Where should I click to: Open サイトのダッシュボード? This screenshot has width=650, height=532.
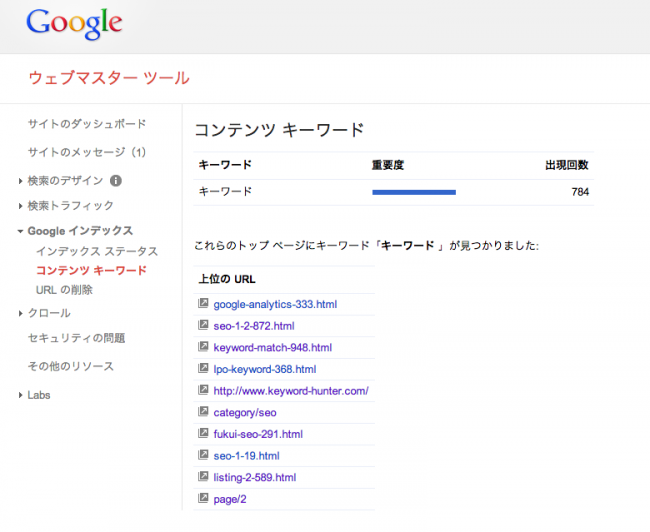click(87, 124)
